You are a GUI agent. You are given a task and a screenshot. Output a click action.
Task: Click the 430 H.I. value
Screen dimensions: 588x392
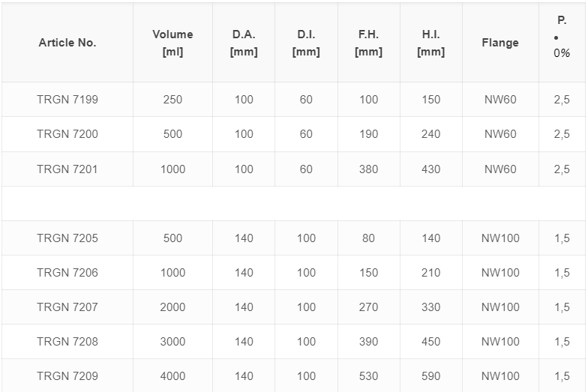pos(430,169)
